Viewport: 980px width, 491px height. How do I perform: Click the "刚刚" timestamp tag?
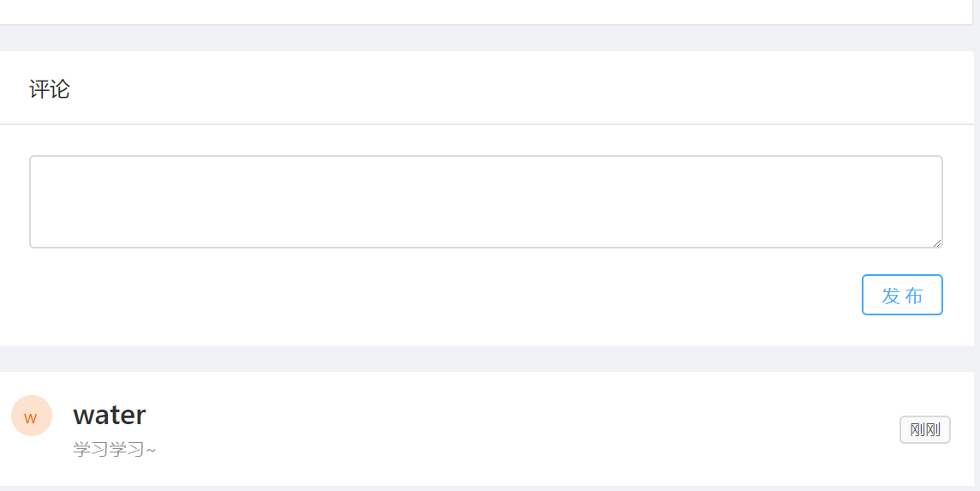(x=925, y=429)
